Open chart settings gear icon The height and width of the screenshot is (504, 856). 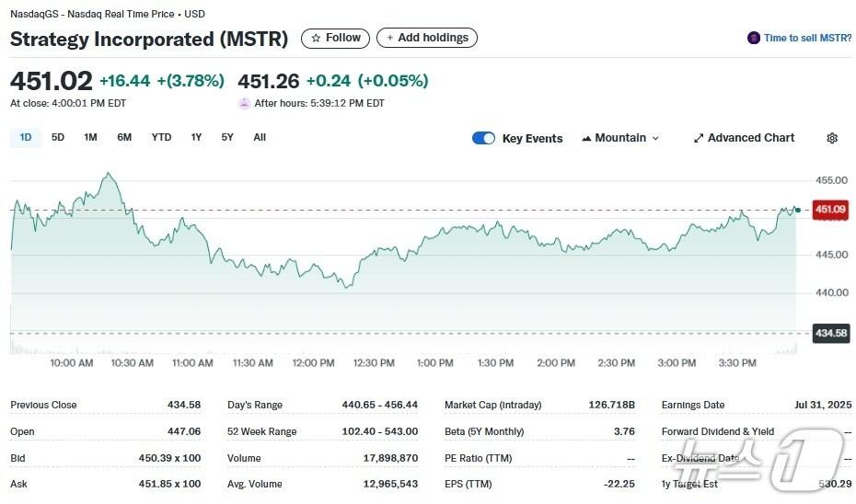point(832,138)
